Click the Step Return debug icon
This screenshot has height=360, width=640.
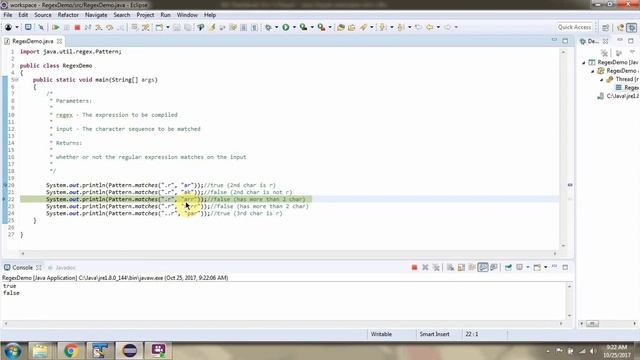point(120,27)
